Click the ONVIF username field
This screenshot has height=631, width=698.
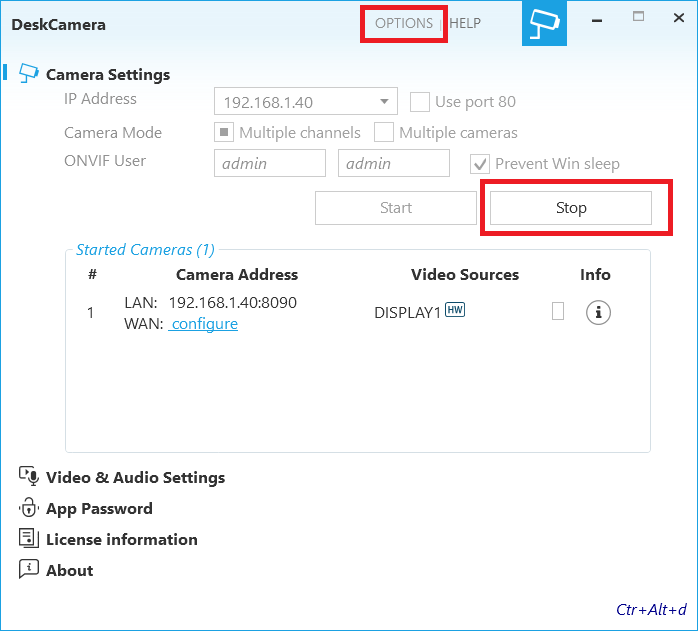[270, 164]
